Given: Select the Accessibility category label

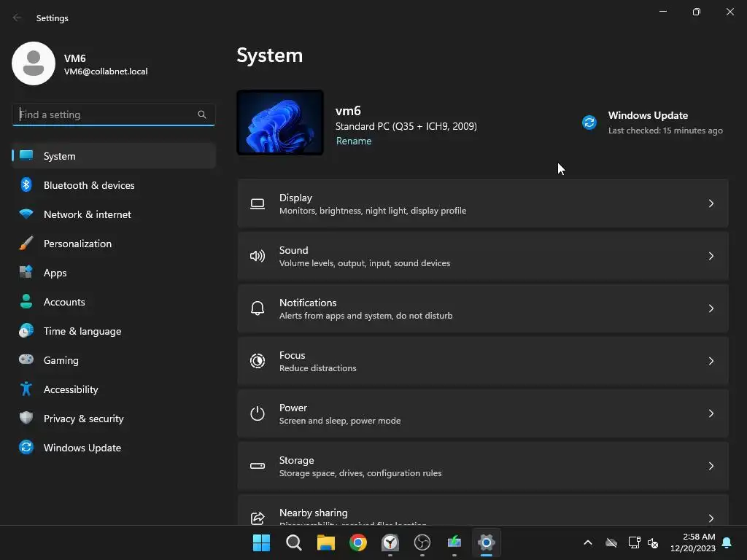Looking at the screenshot, I should tap(71, 389).
